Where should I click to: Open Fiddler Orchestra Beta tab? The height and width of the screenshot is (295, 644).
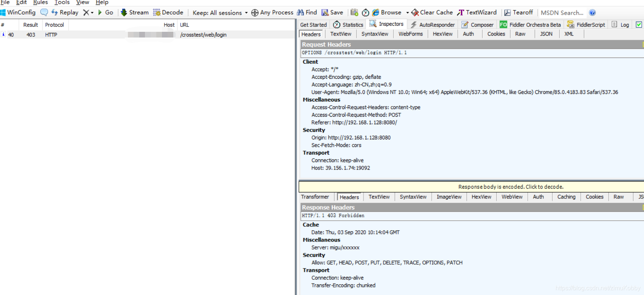pos(530,25)
